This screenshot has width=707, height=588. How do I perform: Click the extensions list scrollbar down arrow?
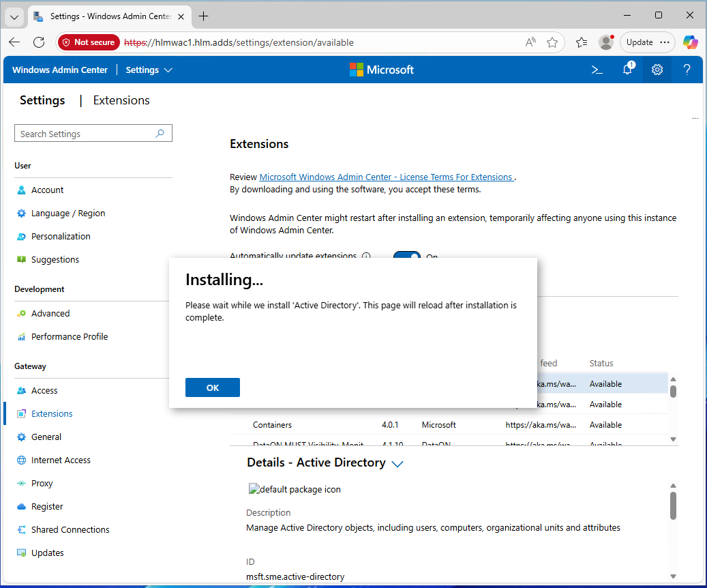pyautogui.click(x=673, y=439)
